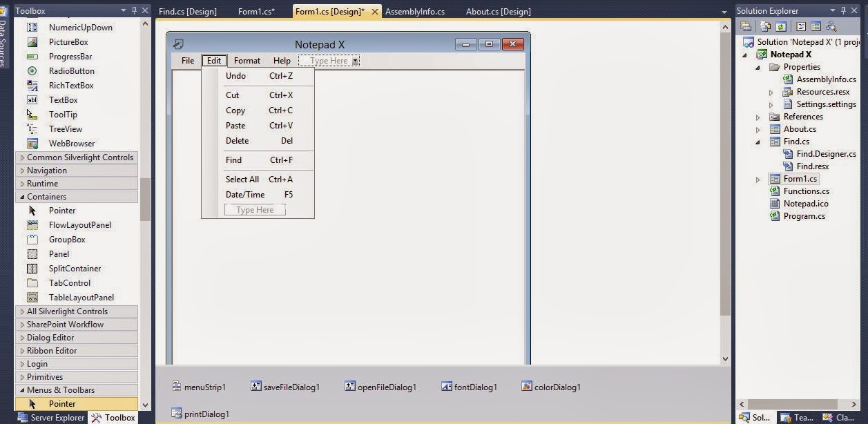Collapse the Containers group in the Toolbox
The height and width of the screenshot is (424, 868).
tap(46, 196)
